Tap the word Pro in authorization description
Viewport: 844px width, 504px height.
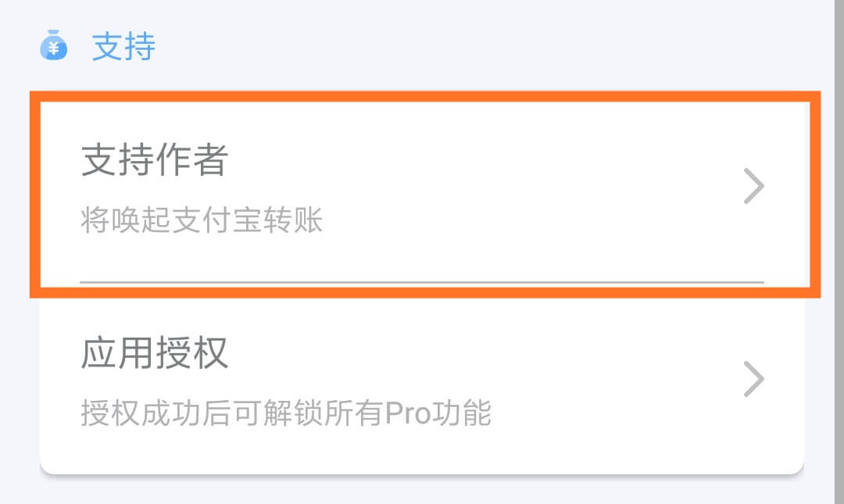407,413
